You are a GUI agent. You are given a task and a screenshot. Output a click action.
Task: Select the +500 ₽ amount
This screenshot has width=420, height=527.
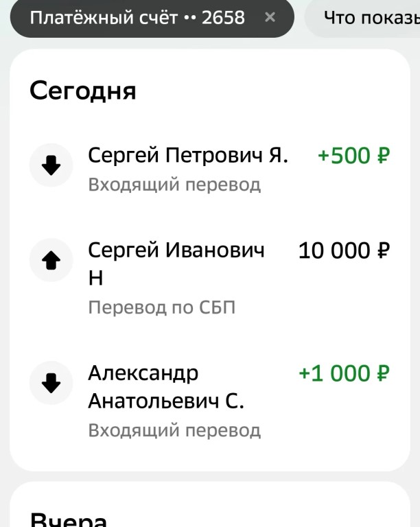tap(354, 156)
